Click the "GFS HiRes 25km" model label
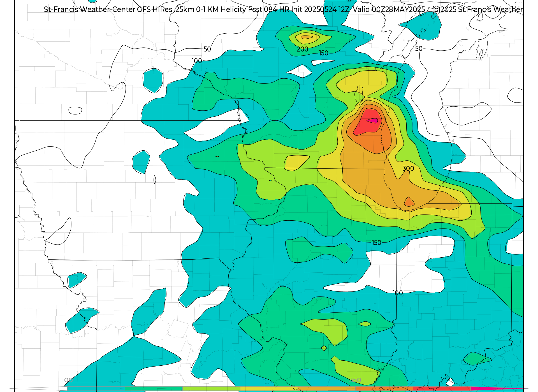Screen dimensions: 538x392 166,10
